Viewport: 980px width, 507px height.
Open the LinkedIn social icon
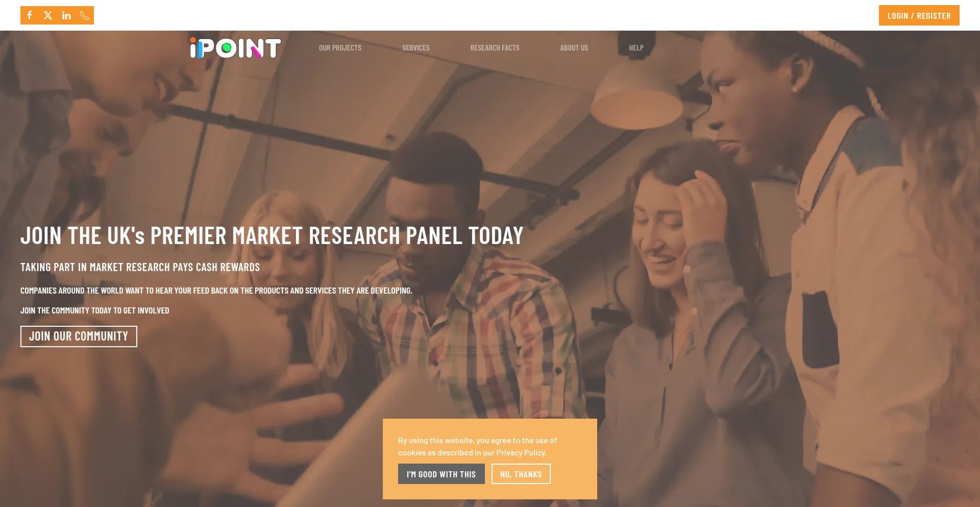click(x=66, y=15)
